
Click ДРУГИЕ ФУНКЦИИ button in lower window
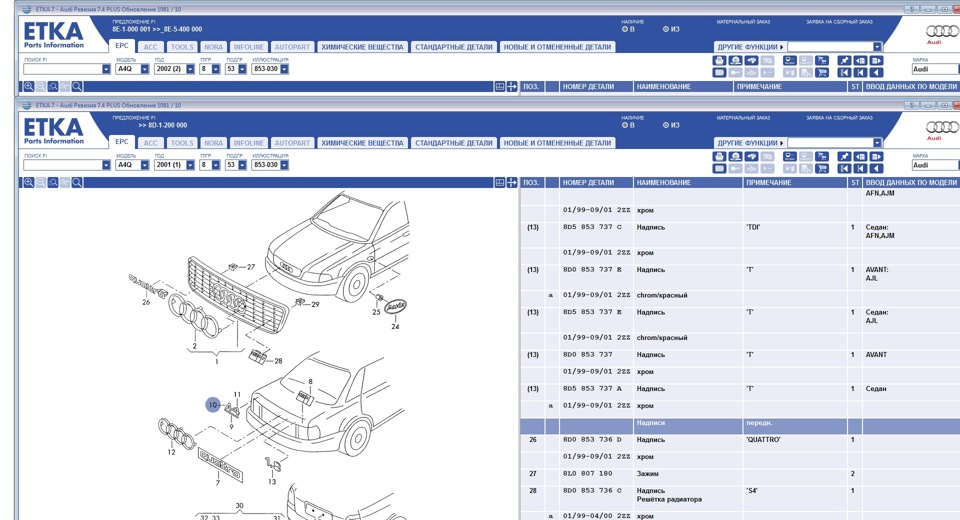[x=750, y=143]
